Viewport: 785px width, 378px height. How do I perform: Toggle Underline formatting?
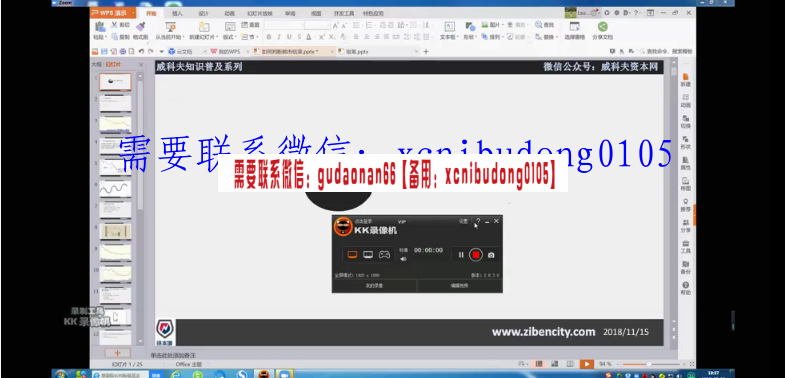pos(289,37)
